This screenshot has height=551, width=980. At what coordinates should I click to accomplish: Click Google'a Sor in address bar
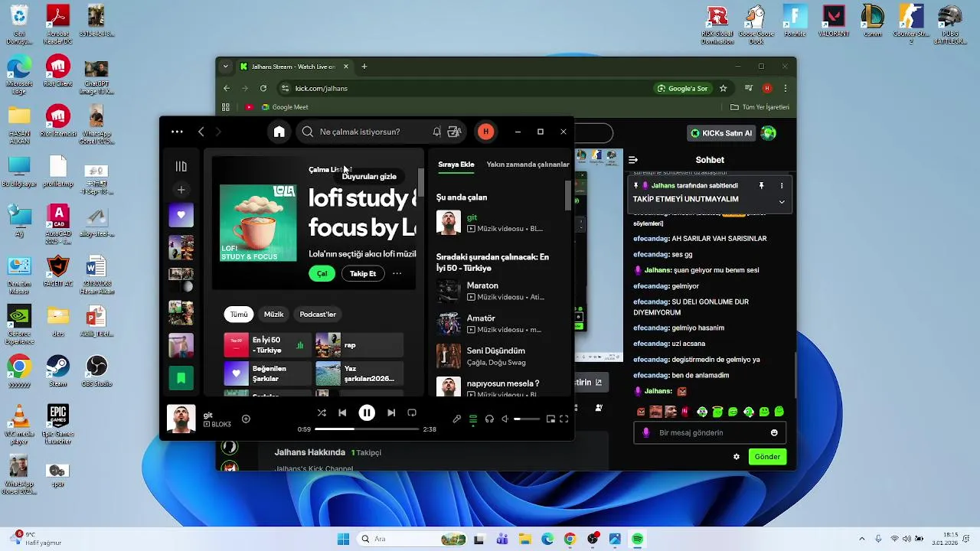point(683,88)
